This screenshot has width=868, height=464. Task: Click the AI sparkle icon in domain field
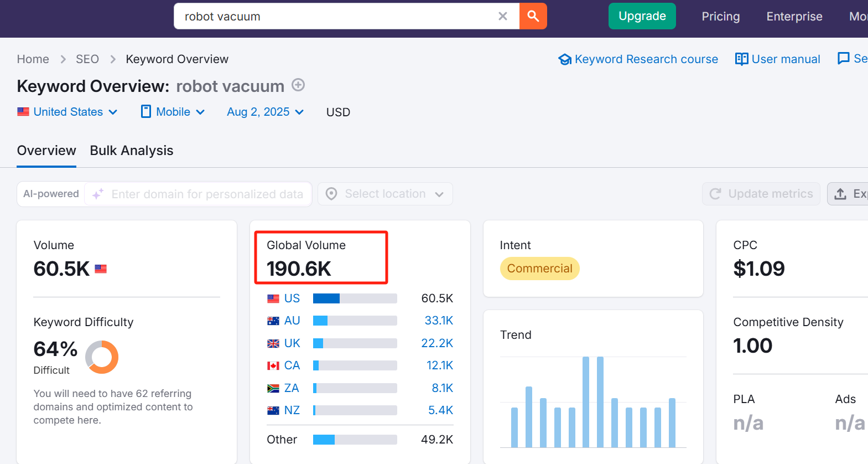(x=98, y=194)
